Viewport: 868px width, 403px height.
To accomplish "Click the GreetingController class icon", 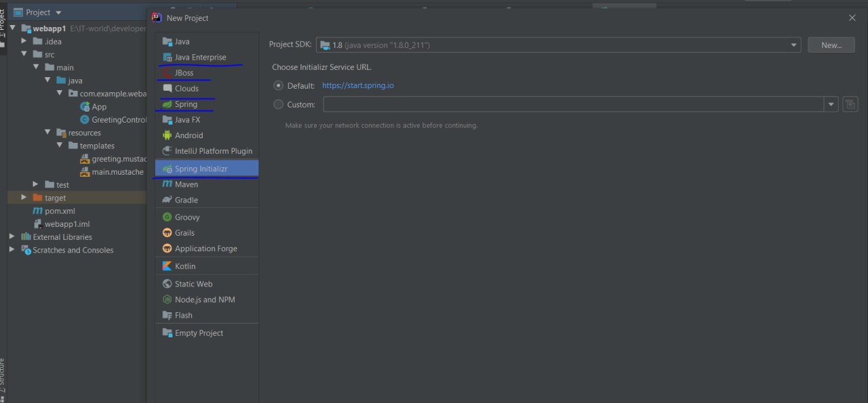I will click(85, 119).
